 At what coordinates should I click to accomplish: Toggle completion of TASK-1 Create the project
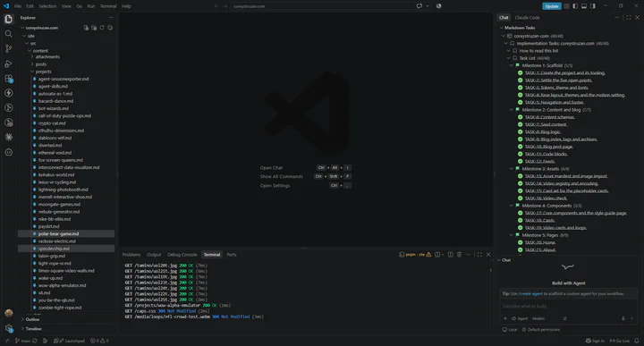(520, 73)
